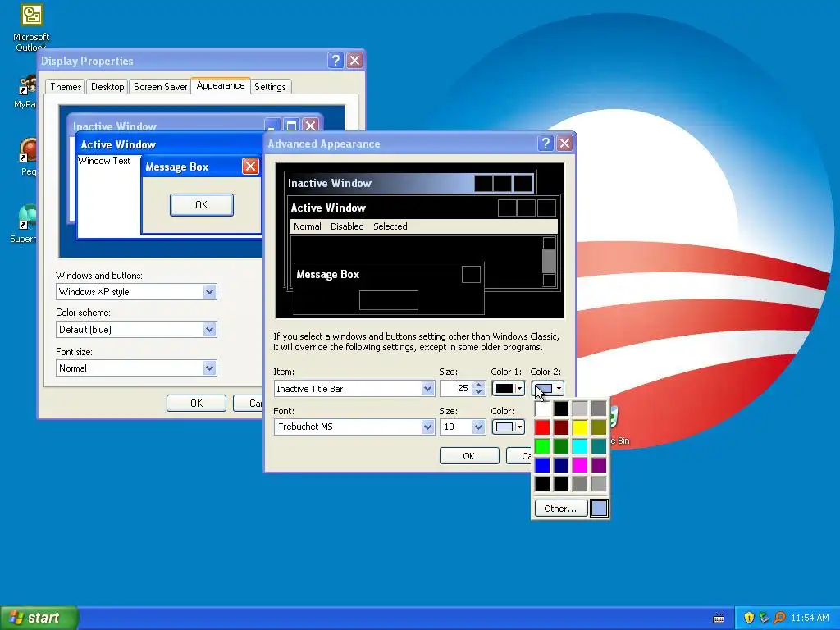Image resolution: width=840 pixels, height=630 pixels.
Task: Pick the teal color swatch
Action: click(598, 446)
